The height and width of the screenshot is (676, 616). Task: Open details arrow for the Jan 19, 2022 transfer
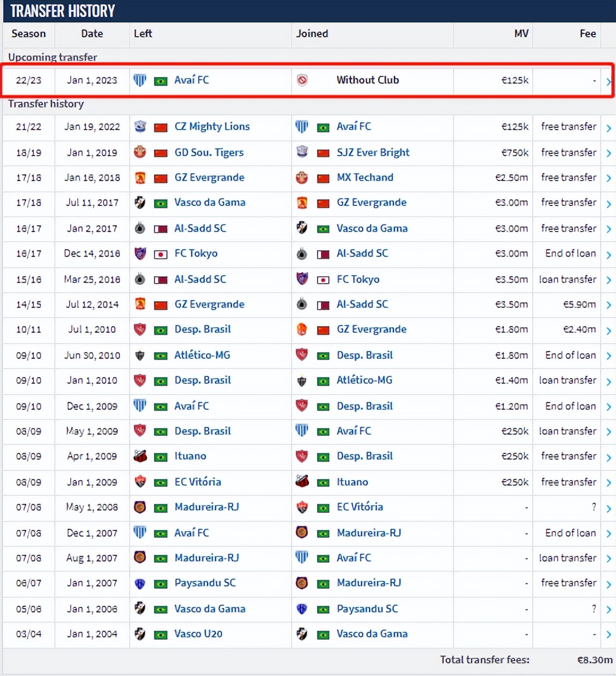coord(608,128)
